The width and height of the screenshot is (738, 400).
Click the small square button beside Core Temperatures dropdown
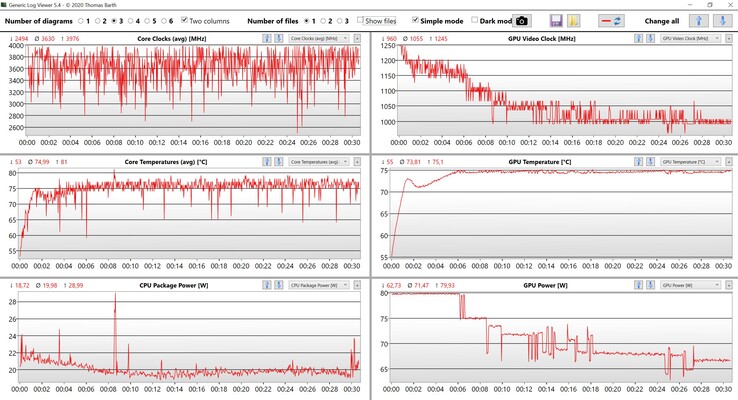coord(357,161)
